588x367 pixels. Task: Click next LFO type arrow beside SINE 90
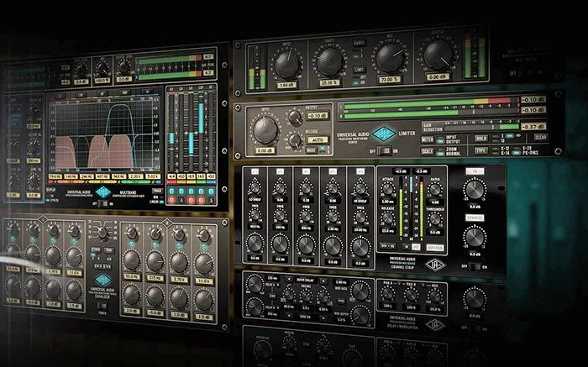pyautogui.click(x=323, y=318)
